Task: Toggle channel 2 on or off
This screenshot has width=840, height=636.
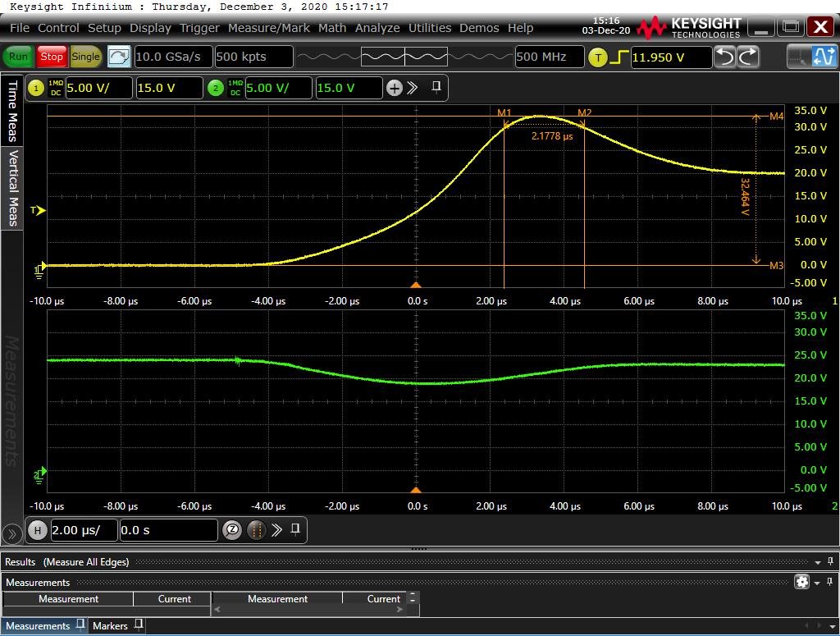Action: tap(216, 89)
